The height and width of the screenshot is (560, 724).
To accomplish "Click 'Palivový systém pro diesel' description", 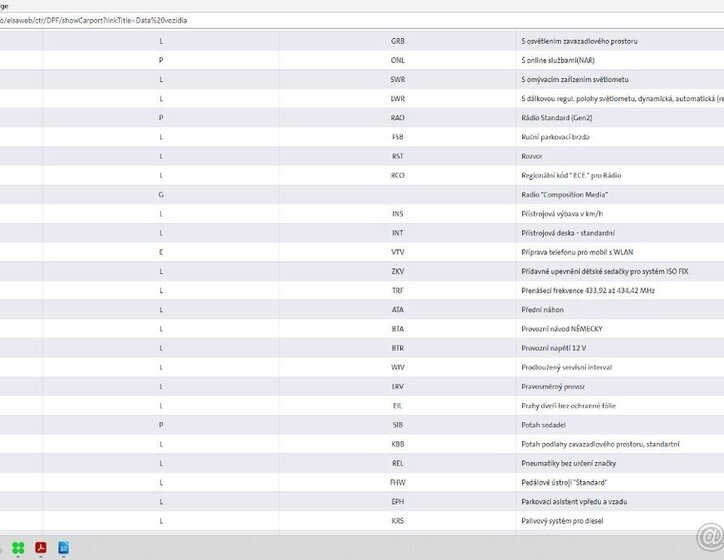I will coord(568,520).
